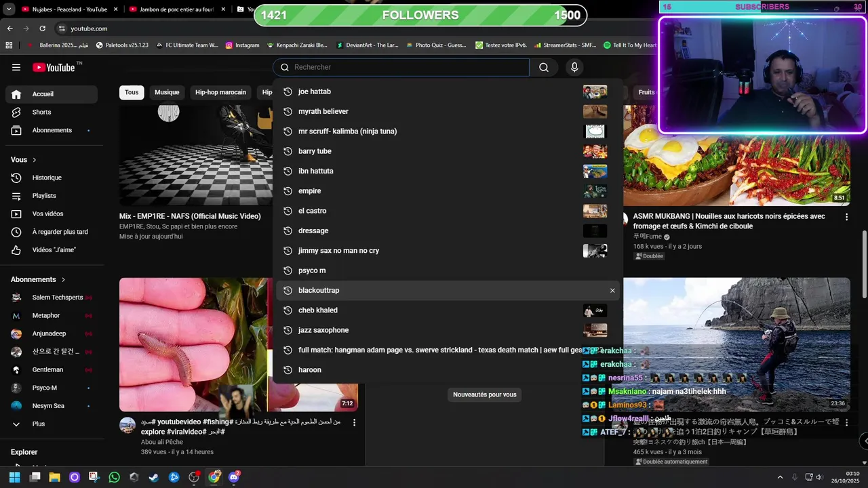The image size is (868, 488).
Task: Open the Metaphor channel subscription
Action: 52,315
